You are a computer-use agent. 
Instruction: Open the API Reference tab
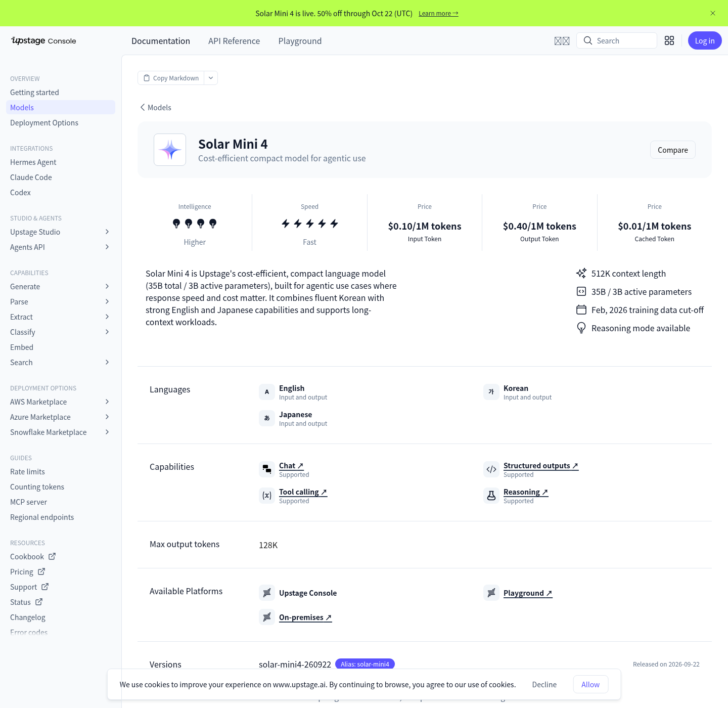pos(234,41)
